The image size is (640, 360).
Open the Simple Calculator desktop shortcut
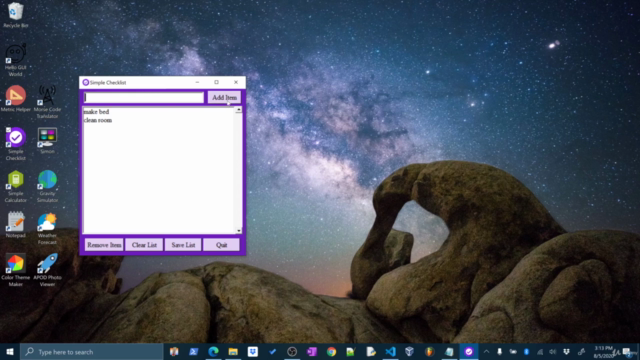pyautogui.click(x=16, y=186)
